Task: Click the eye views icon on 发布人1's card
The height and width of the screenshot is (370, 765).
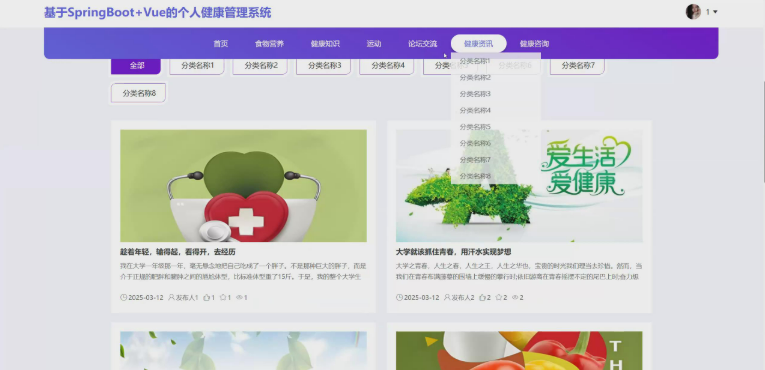Action: tap(240, 297)
